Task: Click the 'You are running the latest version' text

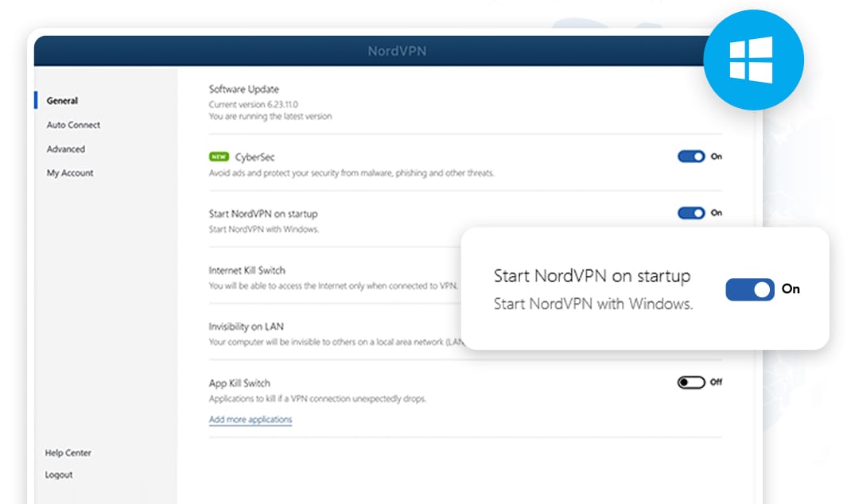Action: click(270, 116)
